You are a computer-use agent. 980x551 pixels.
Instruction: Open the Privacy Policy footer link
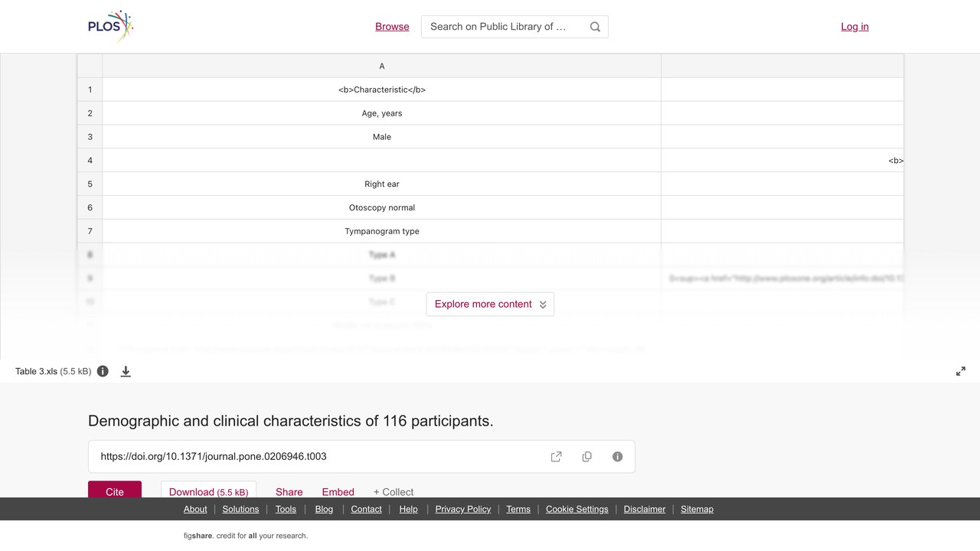[463, 509]
